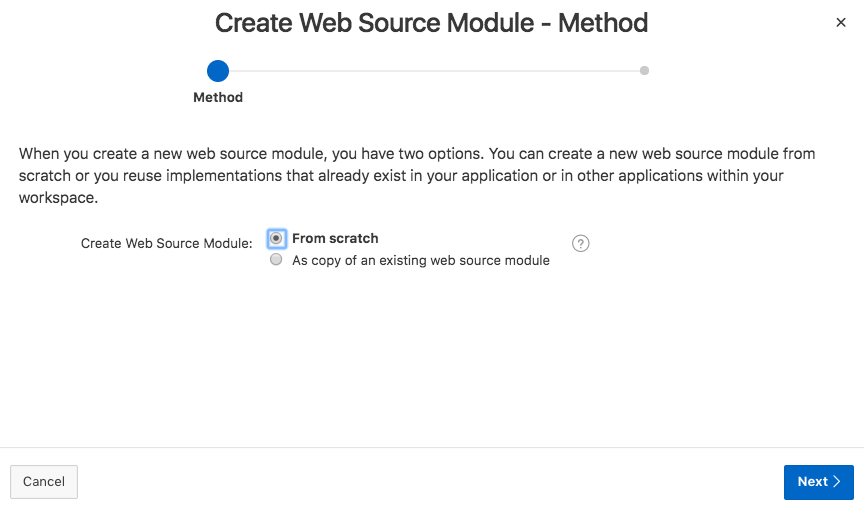
Task: Click the "Create Web Source Module:" field label
Action: coord(166,243)
